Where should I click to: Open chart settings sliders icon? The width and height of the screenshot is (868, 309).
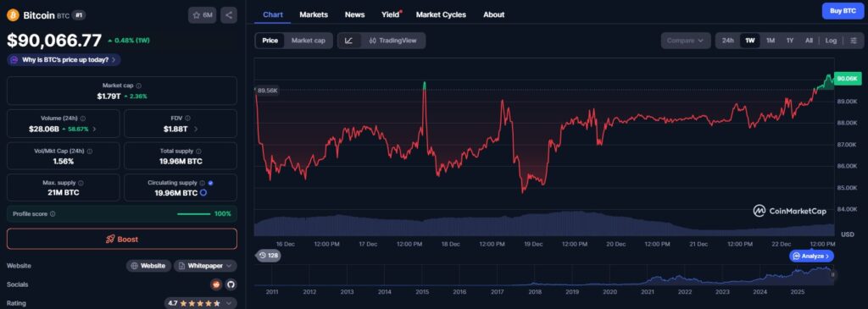pos(853,41)
